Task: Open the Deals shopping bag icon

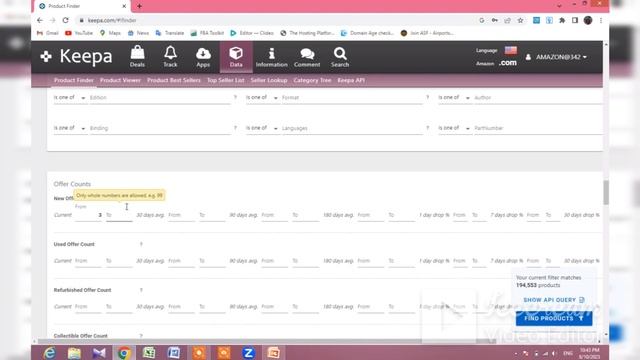Action: click(x=137, y=57)
